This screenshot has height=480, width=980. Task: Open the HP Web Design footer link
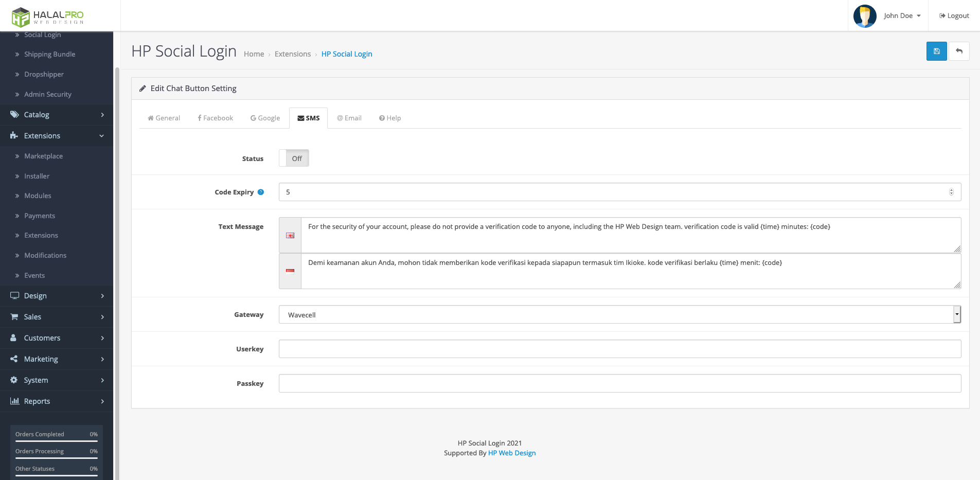(x=512, y=453)
